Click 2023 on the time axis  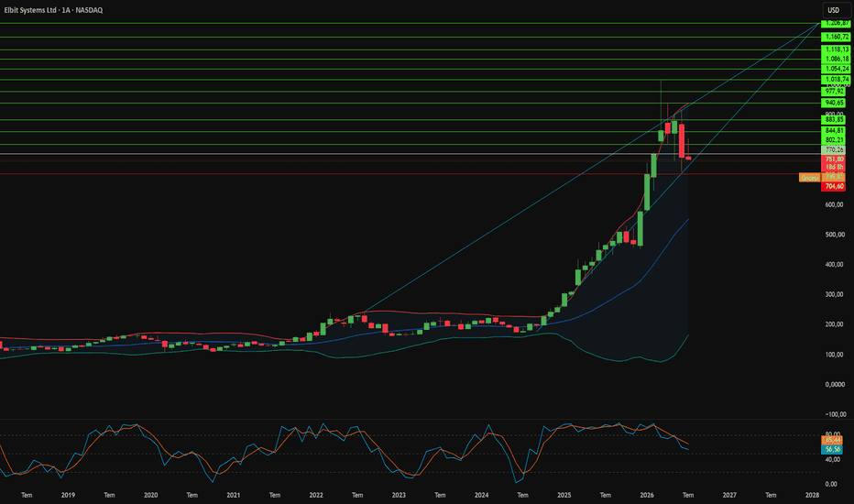399,495
